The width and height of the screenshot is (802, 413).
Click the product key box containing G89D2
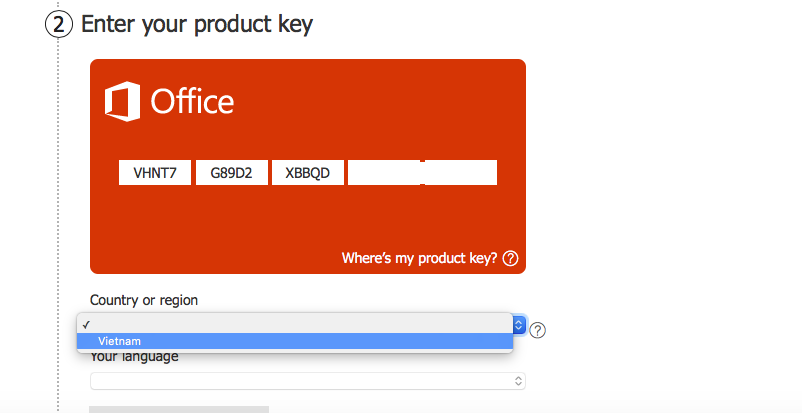click(x=232, y=172)
